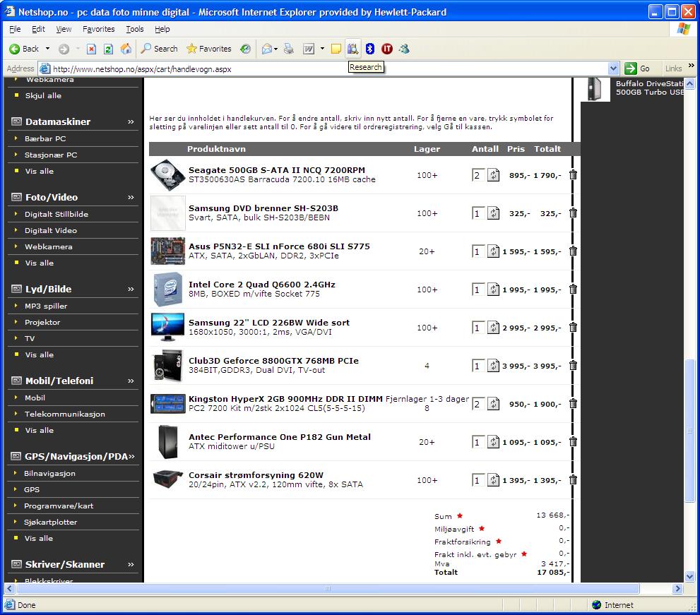Image resolution: width=700 pixels, height=615 pixels.
Task: Open the Digitalt Stillbilde link
Action: [57, 214]
